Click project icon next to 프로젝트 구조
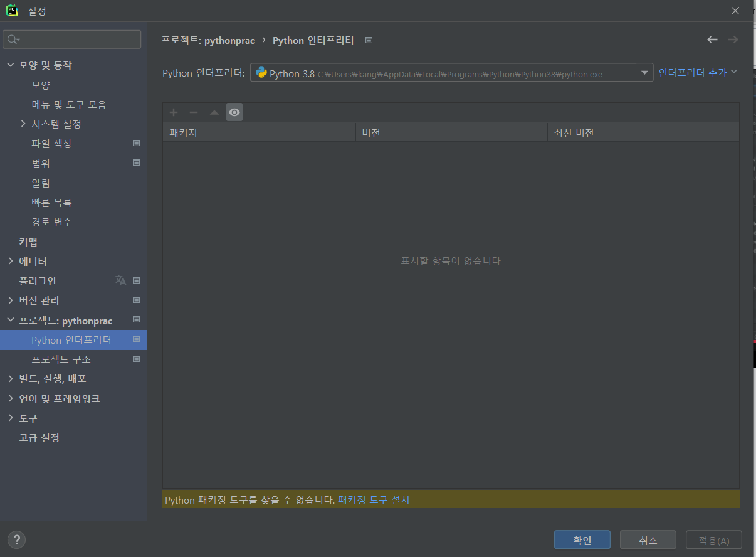The image size is (756, 557). (x=136, y=359)
